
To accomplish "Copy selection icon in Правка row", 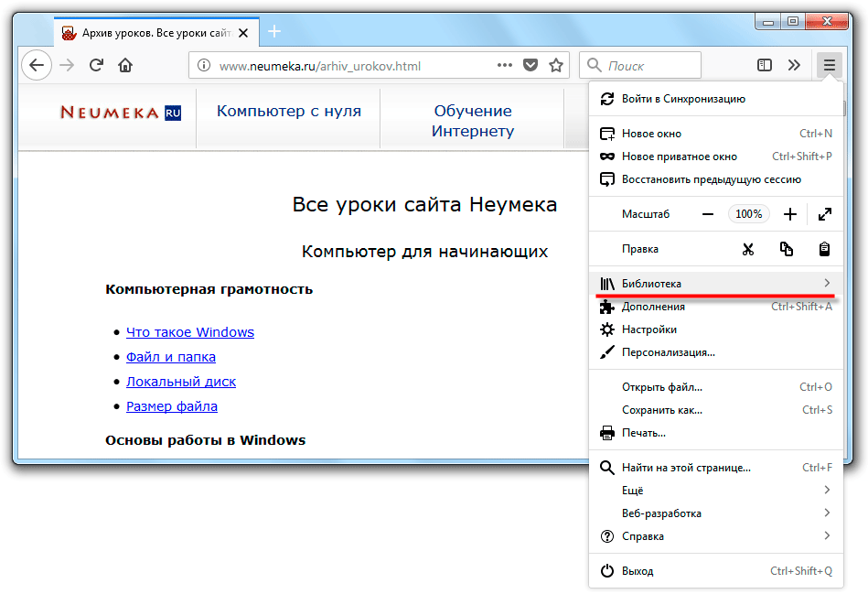I will pos(786,249).
